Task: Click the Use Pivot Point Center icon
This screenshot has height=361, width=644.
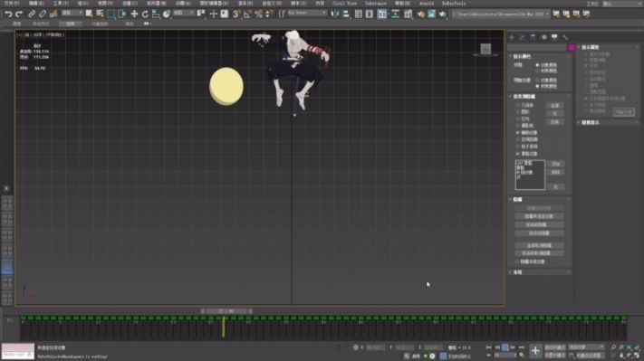Action: 201,14
